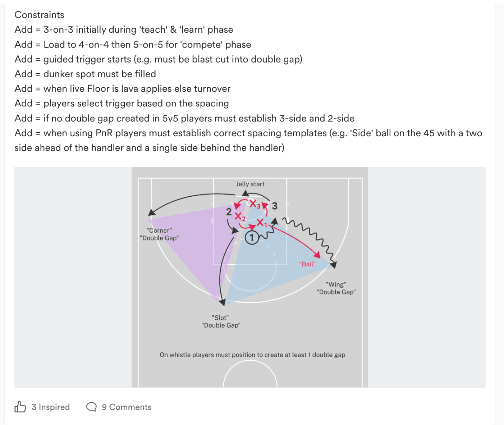The width and height of the screenshot is (504, 425).
Task: Click player number 2 in diagram
Action: (x=229, y=212)
